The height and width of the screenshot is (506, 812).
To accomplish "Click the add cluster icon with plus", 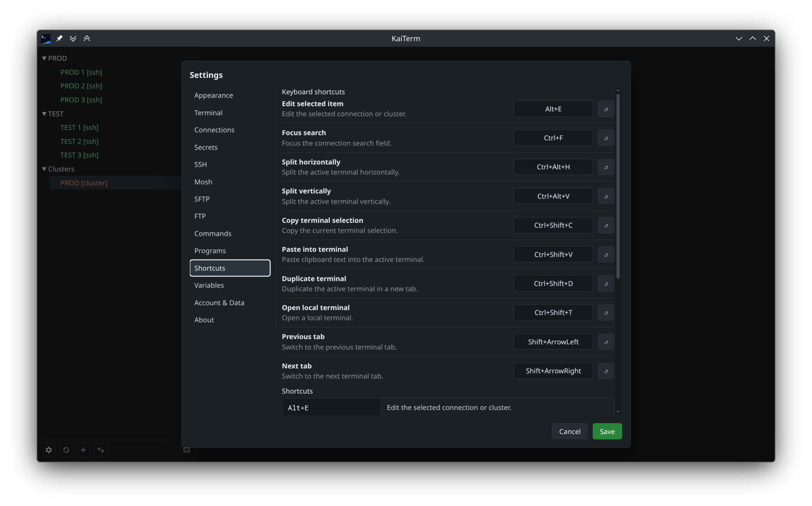I will (x=100, y=450).
